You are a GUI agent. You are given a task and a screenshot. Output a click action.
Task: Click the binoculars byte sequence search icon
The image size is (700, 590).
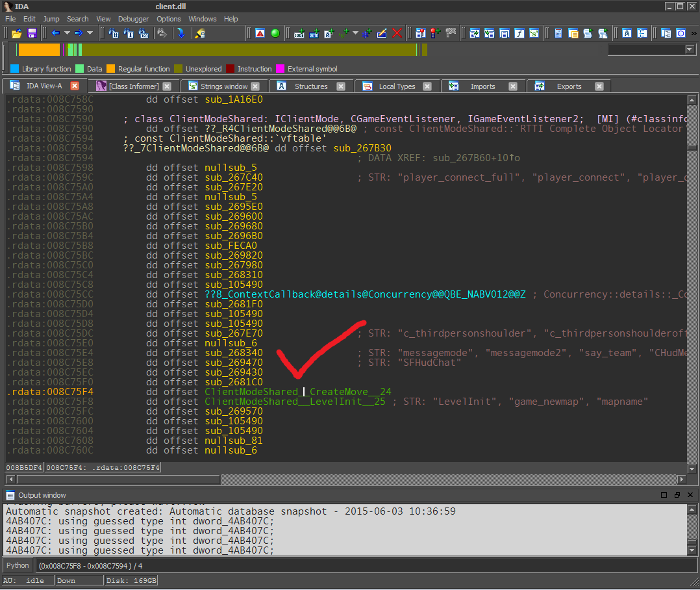click(144, 34)
